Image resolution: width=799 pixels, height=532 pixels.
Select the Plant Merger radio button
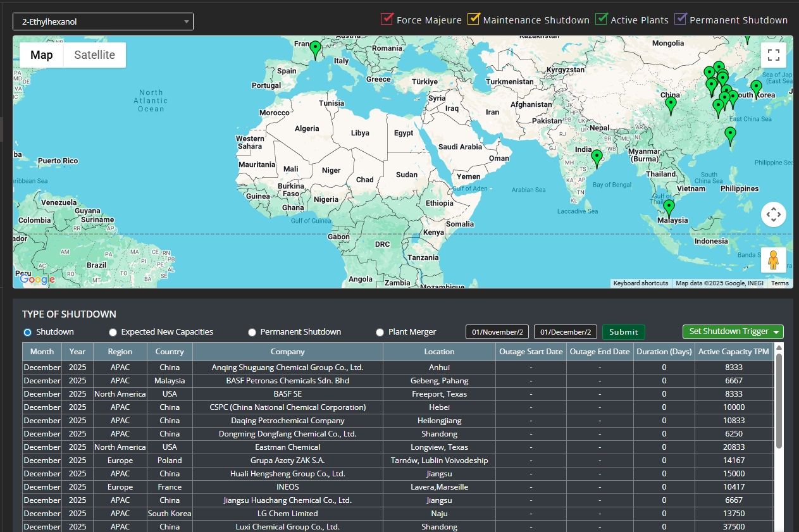[x=380, y=332]
